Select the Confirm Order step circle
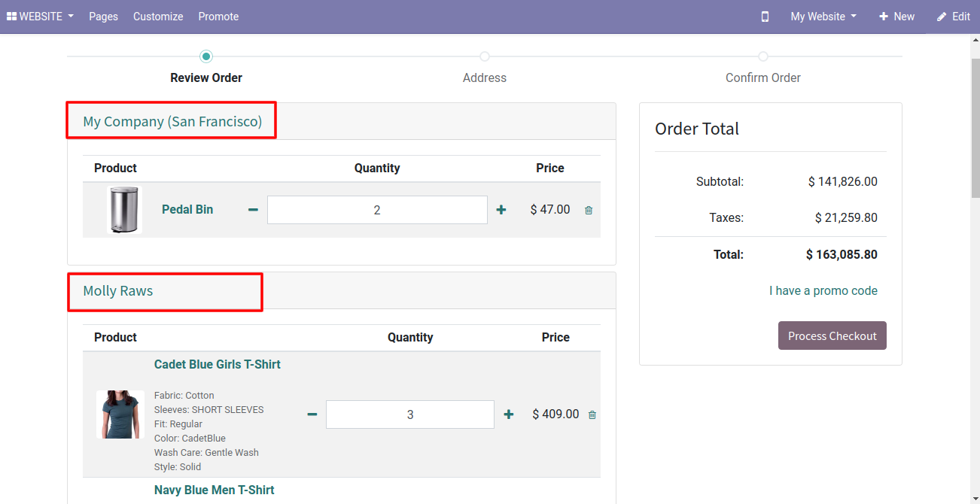980x504 pixels. click(x=763, y=56)
